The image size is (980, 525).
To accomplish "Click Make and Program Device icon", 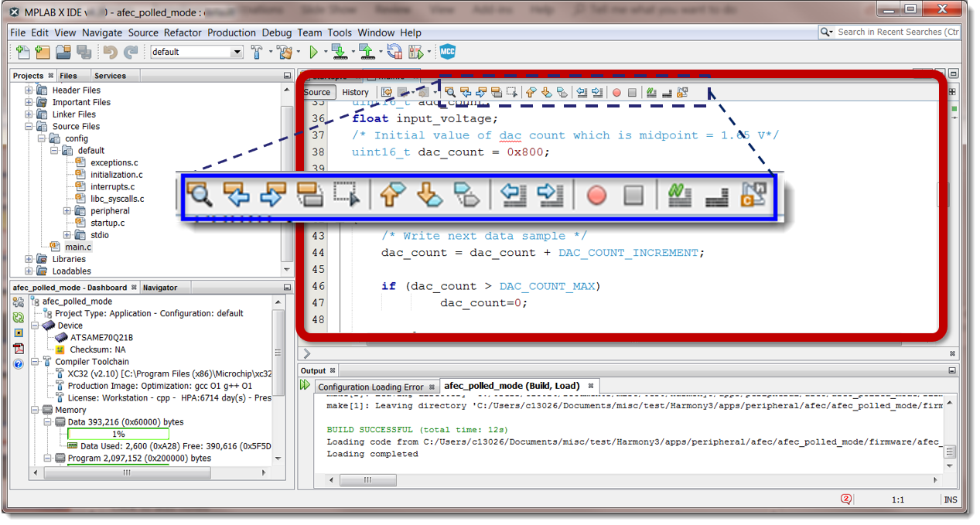I will click(x=338, y=51).
